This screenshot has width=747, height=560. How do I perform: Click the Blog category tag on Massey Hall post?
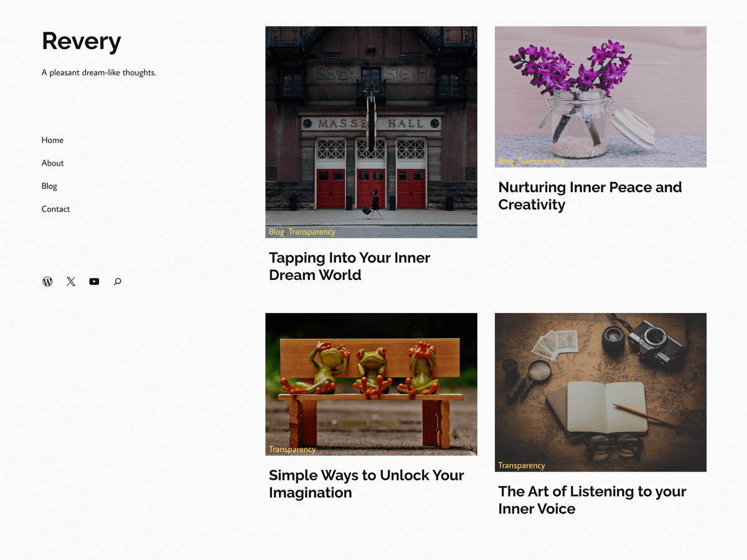pos(276,231)
